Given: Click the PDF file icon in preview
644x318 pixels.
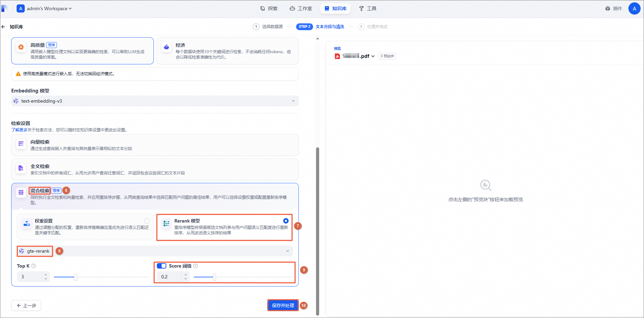Looking at the screenshot, I should 337,56.
